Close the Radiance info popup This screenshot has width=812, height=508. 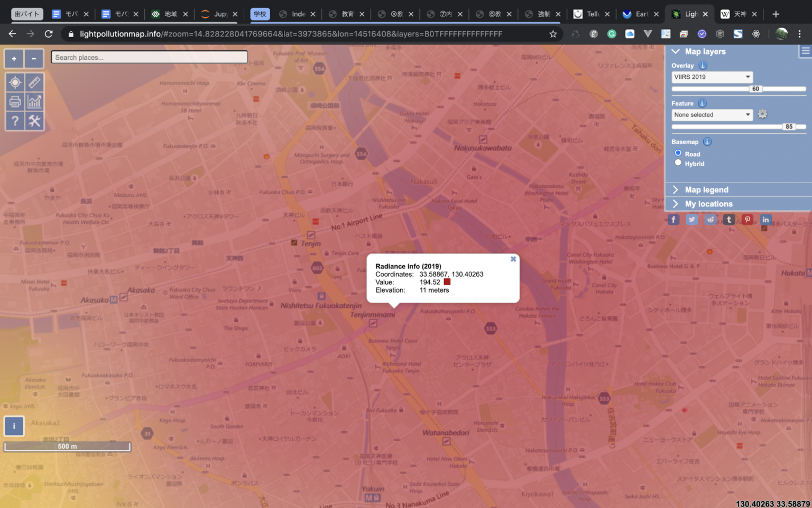pos(513,259)
